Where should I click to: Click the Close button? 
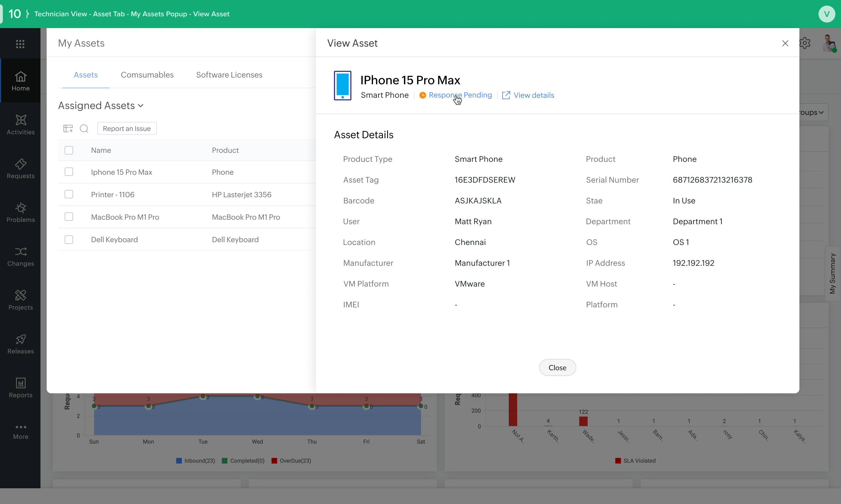(x=557, y=367)
